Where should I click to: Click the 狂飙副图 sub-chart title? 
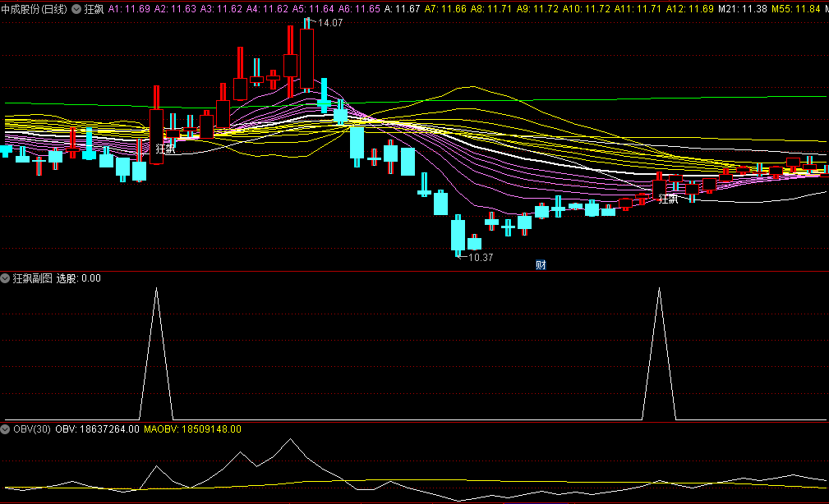tap(32, 278)
